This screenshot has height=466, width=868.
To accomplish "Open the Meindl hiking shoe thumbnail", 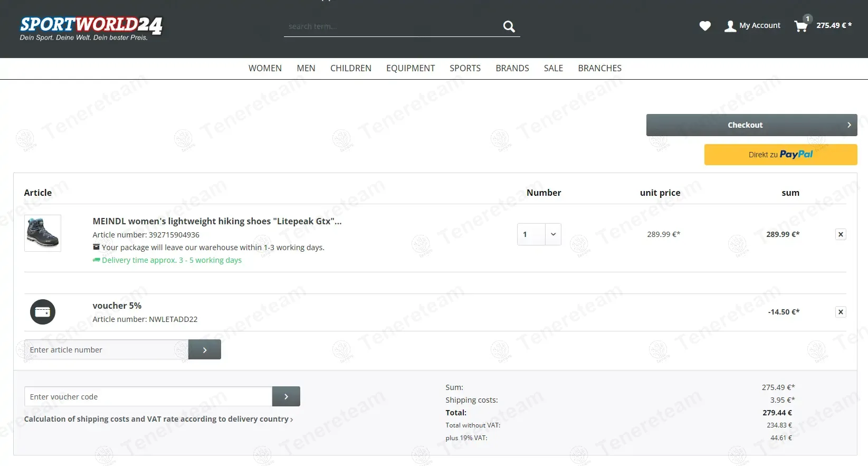I will pyautogui.click(x=43, y=233).
